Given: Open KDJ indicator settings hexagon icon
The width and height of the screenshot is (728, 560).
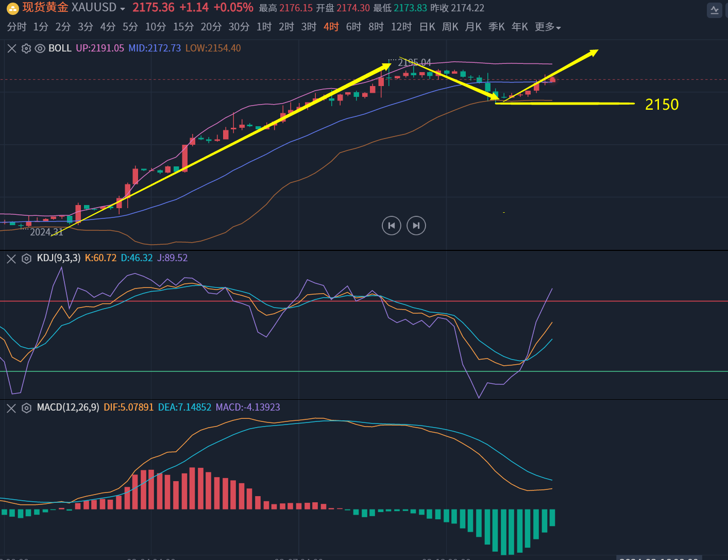Looking at the screenshot, I should 26,259.
